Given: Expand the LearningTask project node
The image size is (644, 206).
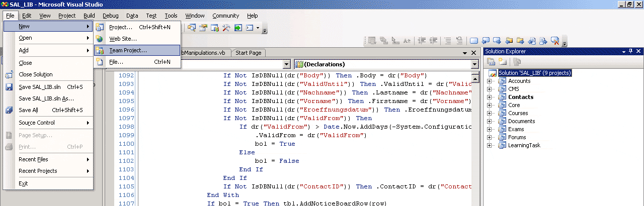Looking at the screenshot, I should click(490, 145).
